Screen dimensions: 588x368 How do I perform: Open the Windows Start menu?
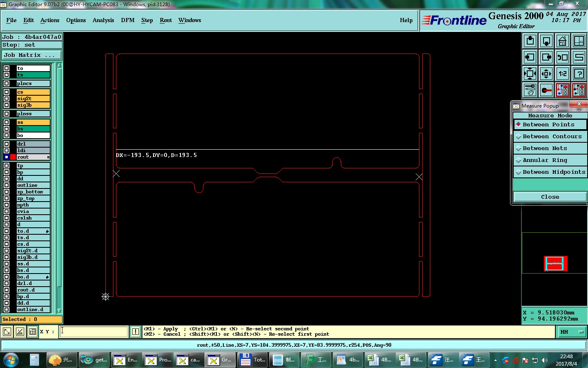11,360
